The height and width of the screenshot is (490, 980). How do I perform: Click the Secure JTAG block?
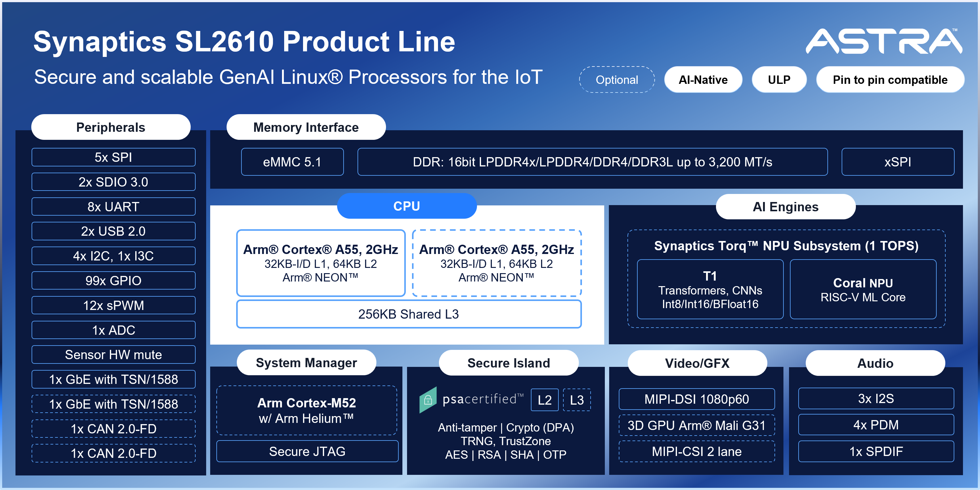307,451
